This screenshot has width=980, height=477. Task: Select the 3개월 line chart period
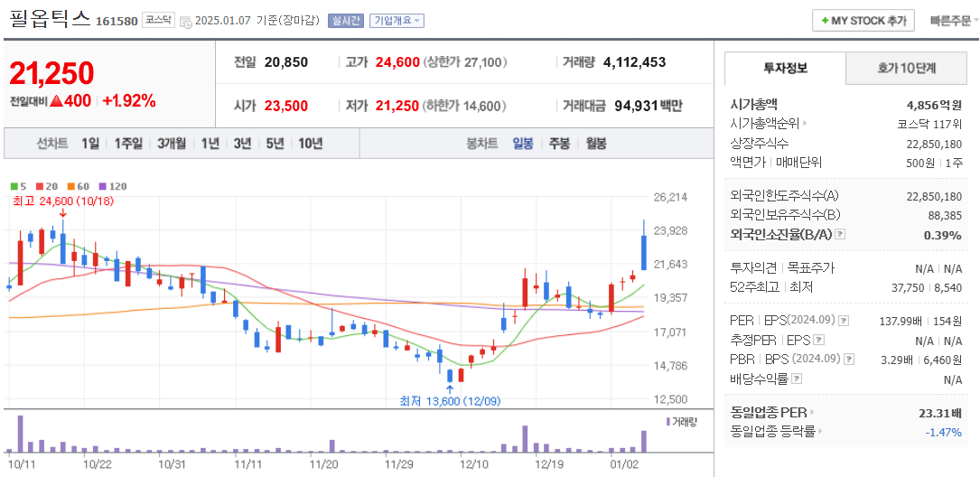coord(172,144)
